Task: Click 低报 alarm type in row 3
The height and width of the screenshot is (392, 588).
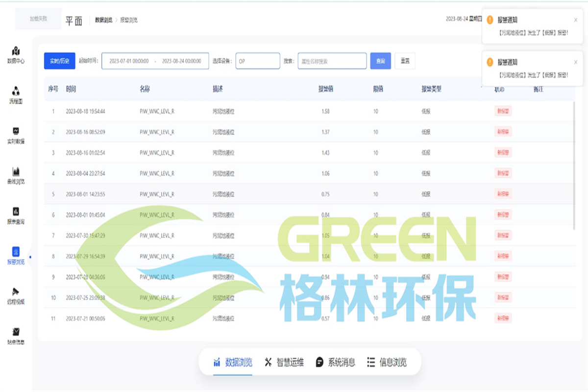Action: pos(426,153)
